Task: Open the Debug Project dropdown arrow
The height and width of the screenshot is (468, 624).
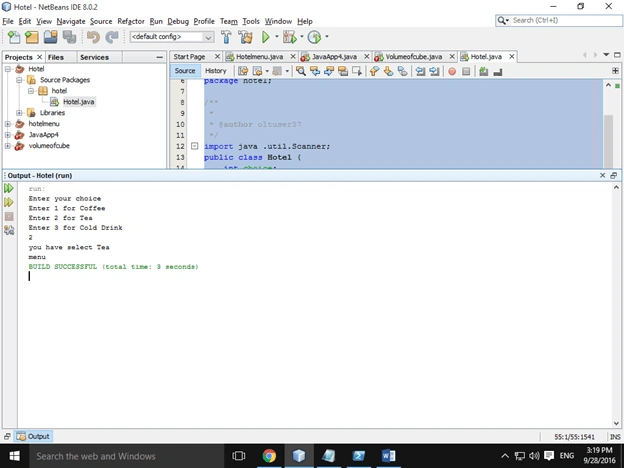Action: tap(302, 37)
